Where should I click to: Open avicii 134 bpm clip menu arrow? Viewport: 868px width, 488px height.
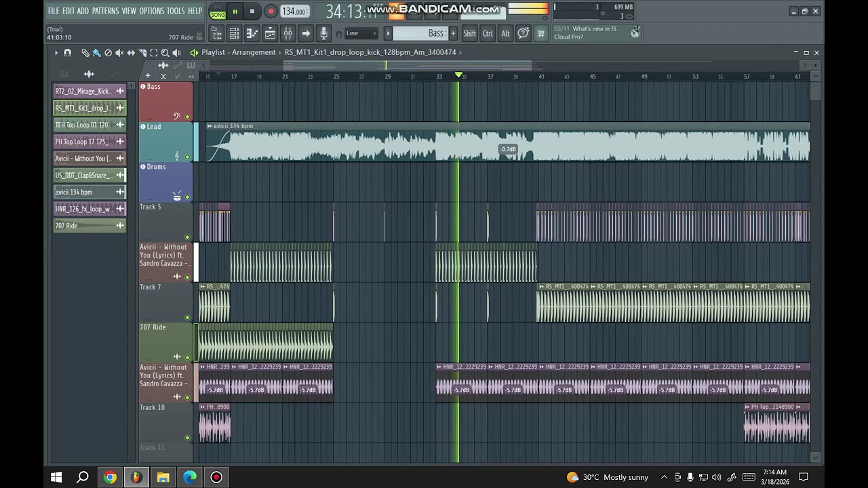coord(210,126)
